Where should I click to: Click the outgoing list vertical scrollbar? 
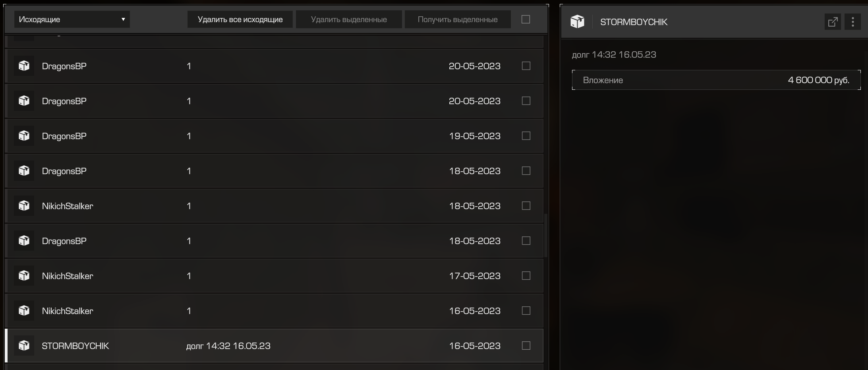point(546,235)
